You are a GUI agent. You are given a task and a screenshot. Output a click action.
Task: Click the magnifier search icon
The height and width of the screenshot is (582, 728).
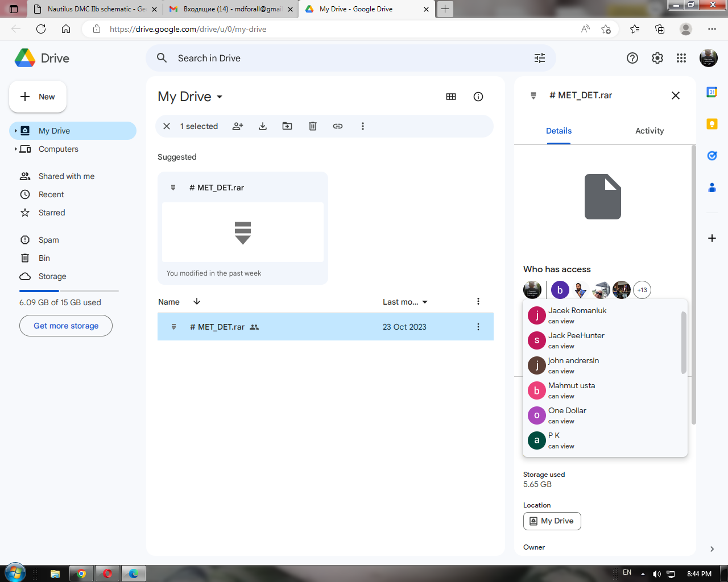tap(162, 58)
